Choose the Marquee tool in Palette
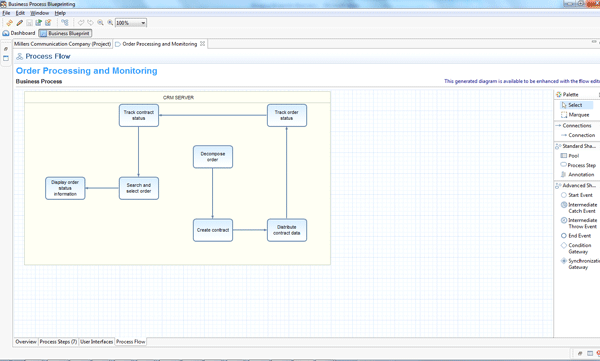Viewport: 600px width, 361px height. (575, 115)
